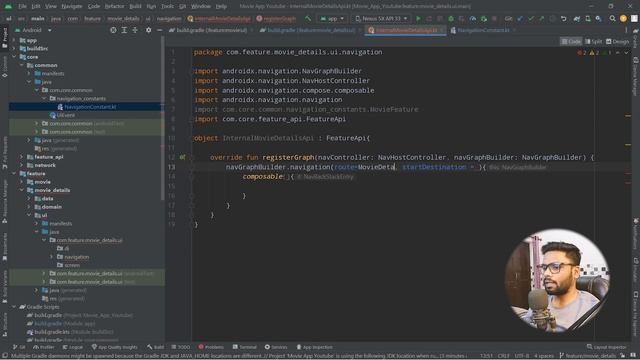The width and height of the screenshot is (640, 360).
Task: Click the Git update project arrow
Action: pyautogui.click(x=520, y=18)
